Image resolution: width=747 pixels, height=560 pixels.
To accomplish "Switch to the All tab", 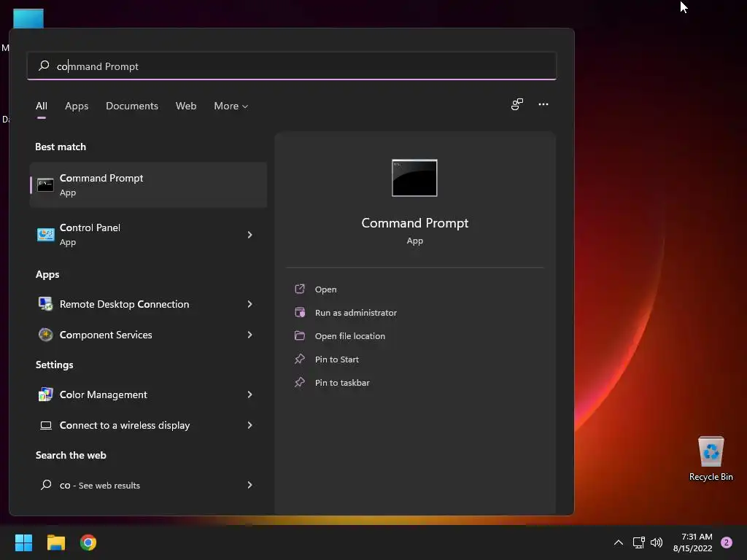I will 42,106.
